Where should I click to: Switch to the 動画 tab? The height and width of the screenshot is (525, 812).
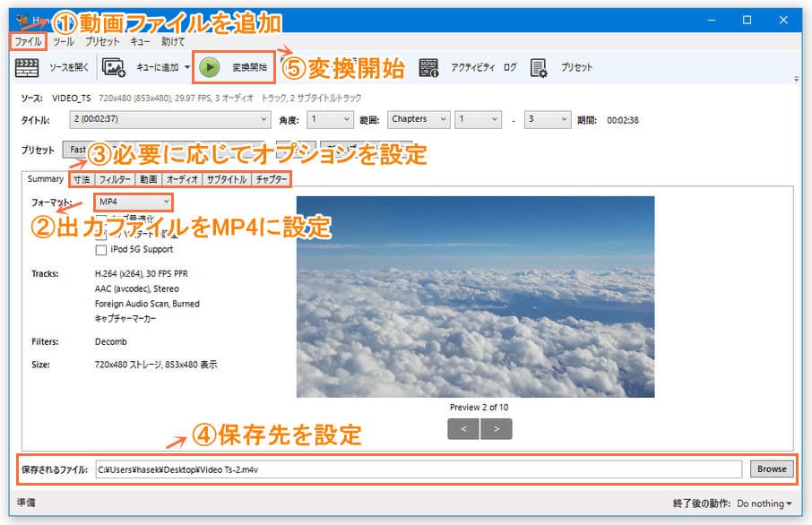click(x=148, y=179)
